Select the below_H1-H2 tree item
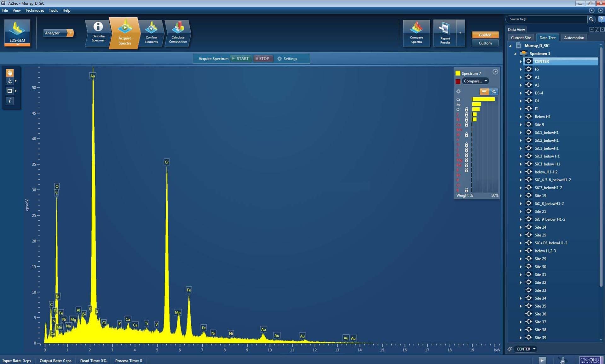The width and height of the screenshot is (605, 364). 546,172
